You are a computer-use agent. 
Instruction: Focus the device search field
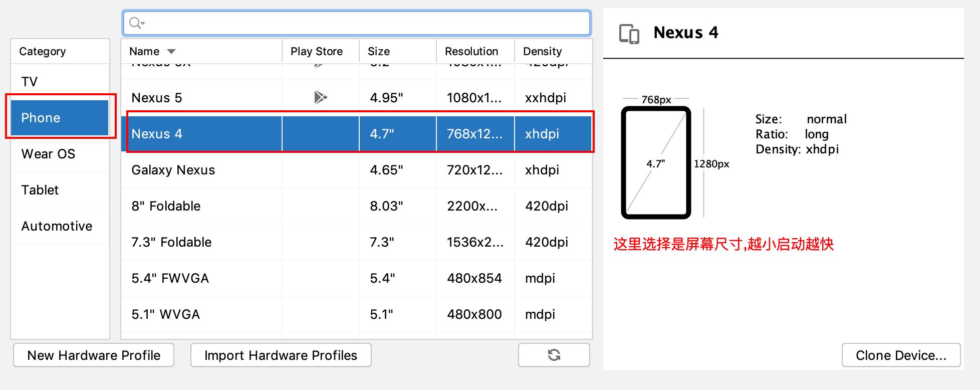[357, 23]
